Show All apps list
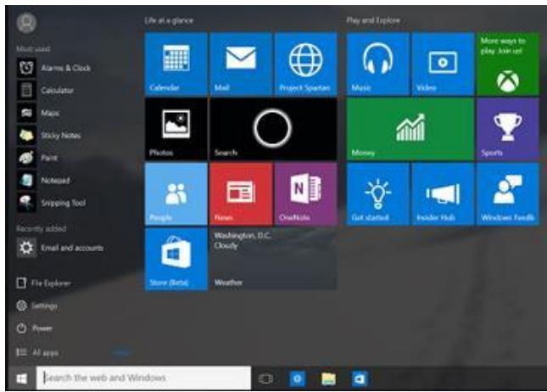The height and width of the screenshot is (392, 547). (37, 353)
